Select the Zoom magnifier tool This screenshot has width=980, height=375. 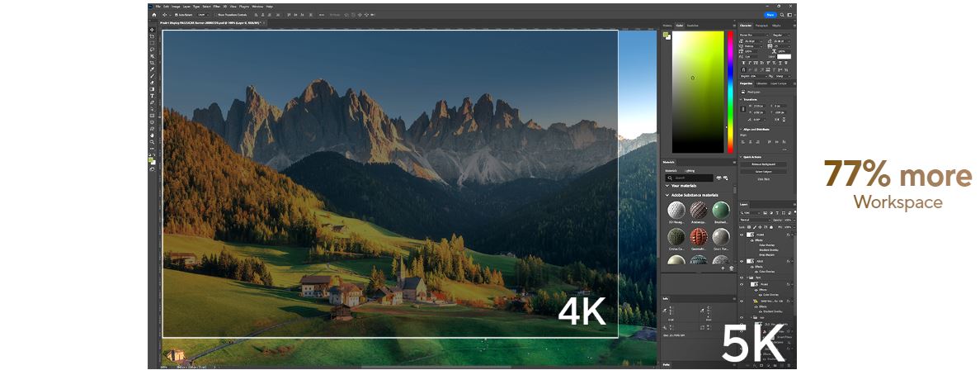153,142
